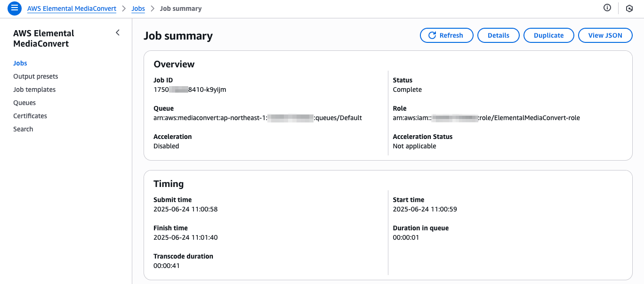Click the Queue label in Overview
The height and width of the screenshot is (284, 644).
pos(163,108)
